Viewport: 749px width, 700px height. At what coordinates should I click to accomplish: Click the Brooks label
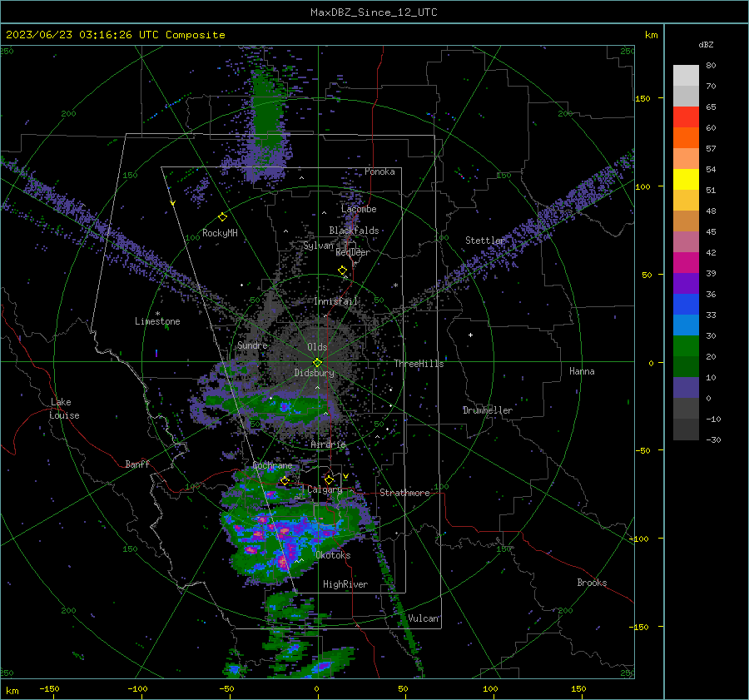(x=592, y=583)
